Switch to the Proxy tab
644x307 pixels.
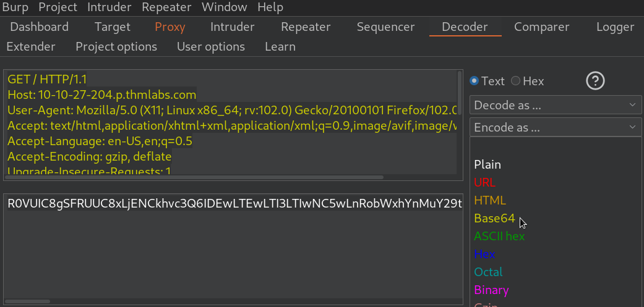170,27
